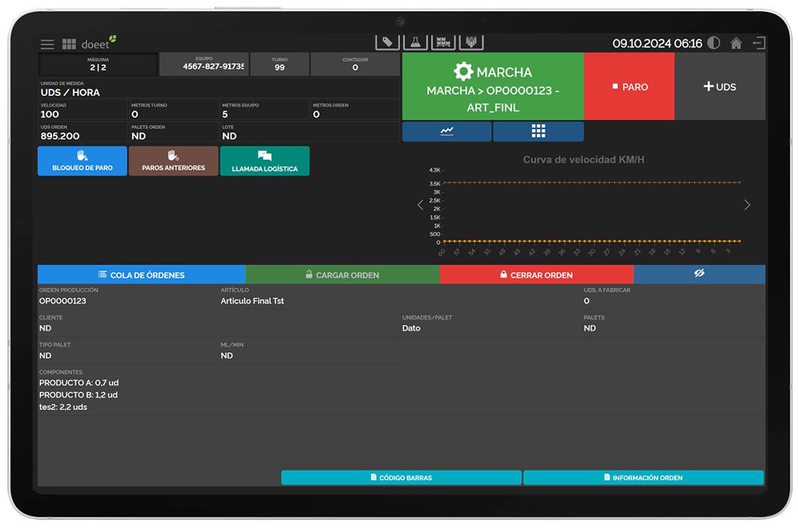Click the Información Orden button
This screenshot has height=532, width=798.
pyautogui.click(x=643, y=477)
